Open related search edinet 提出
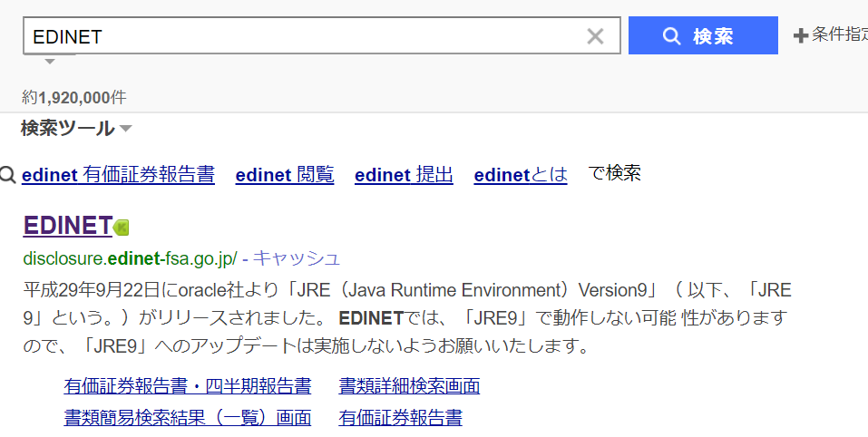 404,175
